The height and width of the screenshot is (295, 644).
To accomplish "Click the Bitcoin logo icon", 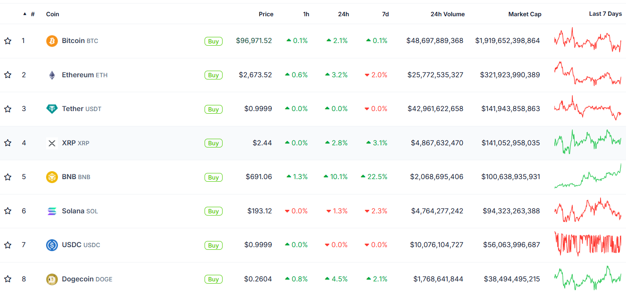I will coord(52,41).
